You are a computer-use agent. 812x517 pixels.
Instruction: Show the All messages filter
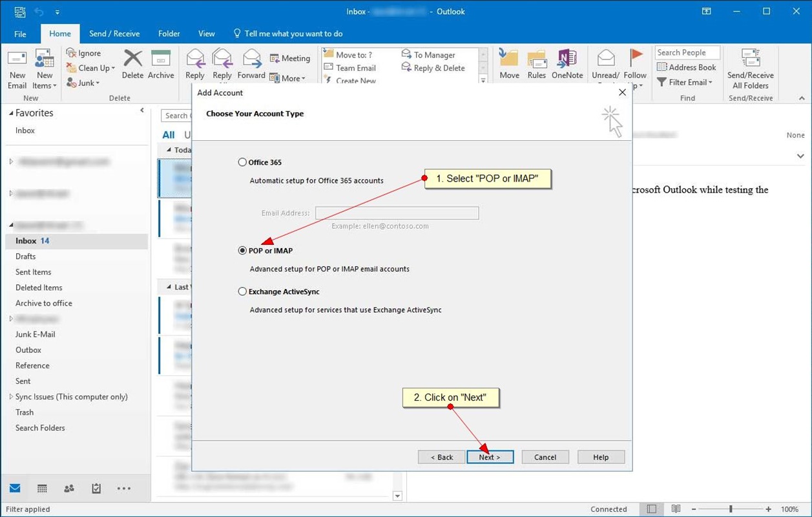coord(169,135)
